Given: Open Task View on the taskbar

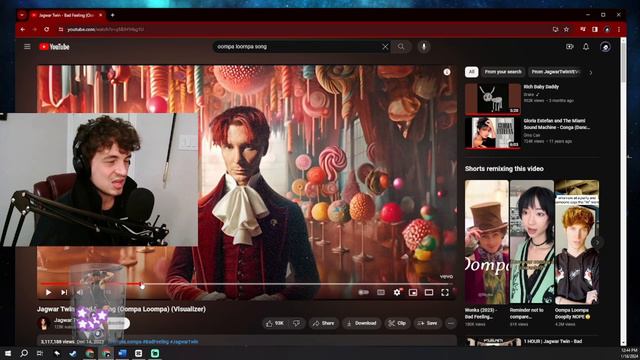Looking at the screenshot, I should (40, 353).
